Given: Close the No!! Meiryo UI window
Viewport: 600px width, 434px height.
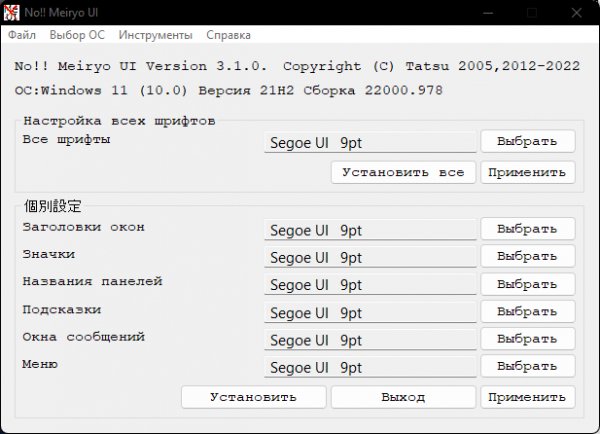Looking at the screenshot, I should [x=576, y=13].
